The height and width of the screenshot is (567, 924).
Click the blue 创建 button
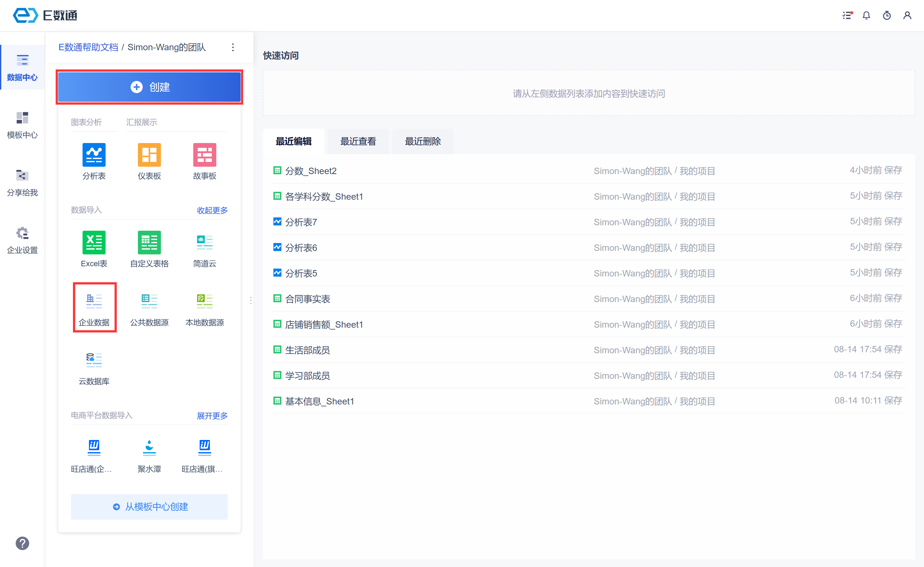click(x=149, y=87)
